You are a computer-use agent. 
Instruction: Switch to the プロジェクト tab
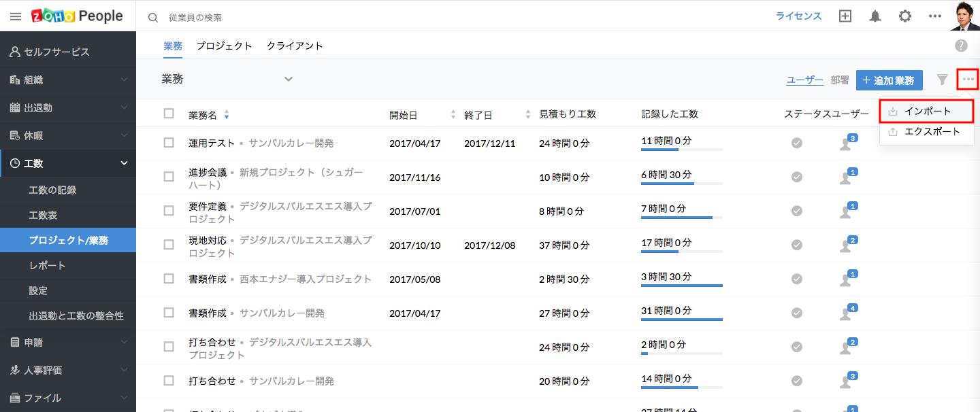pyautogui.click(x=225, y=46)
